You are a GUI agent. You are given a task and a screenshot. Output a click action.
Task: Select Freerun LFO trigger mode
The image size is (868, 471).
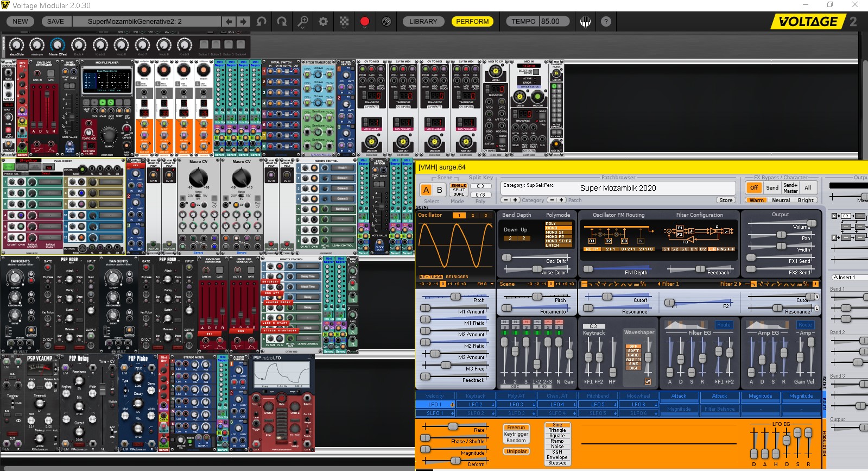[x=516, y=428]
